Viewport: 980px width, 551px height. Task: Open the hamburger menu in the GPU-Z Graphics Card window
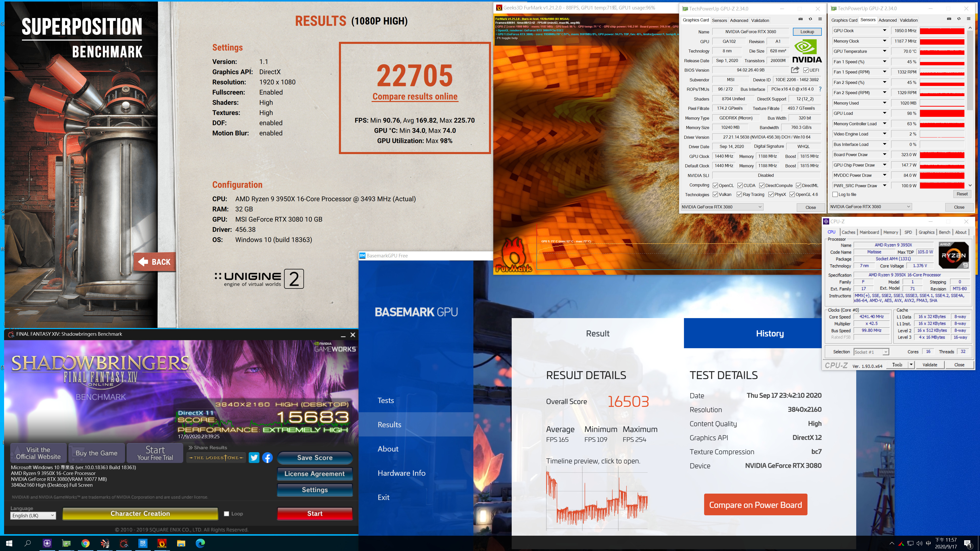click(x=820, y=19)
